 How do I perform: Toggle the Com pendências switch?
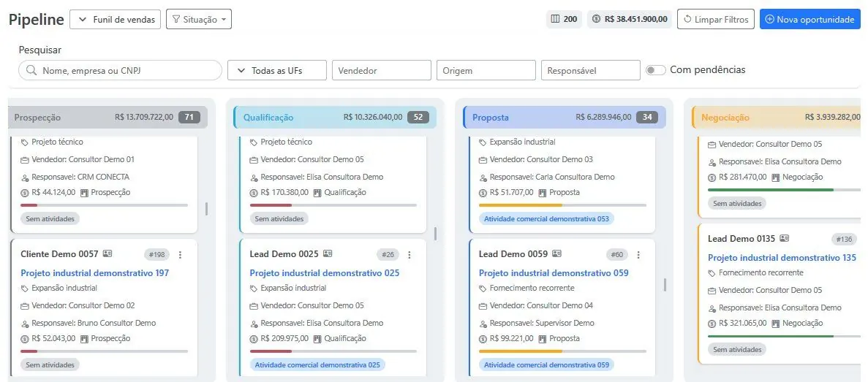[x=656, y=70]
